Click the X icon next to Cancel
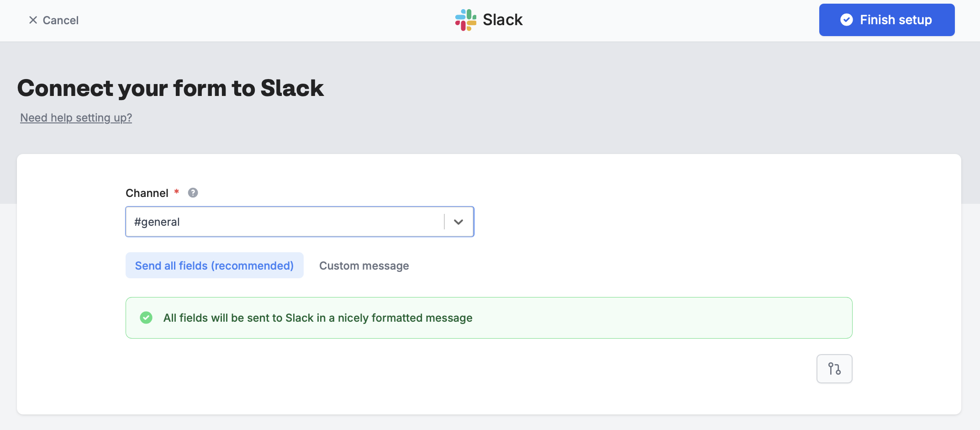The width and height of the screenshot is (980, 430). pyautogui.click(x=32, y=20)
